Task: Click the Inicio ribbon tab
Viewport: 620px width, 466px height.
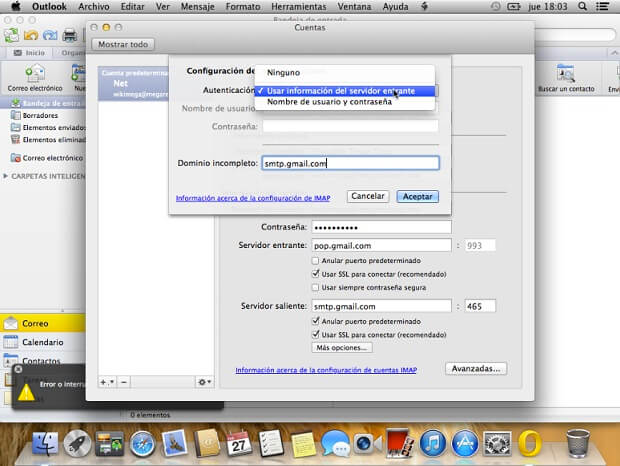Action: (x=30, y=53)
